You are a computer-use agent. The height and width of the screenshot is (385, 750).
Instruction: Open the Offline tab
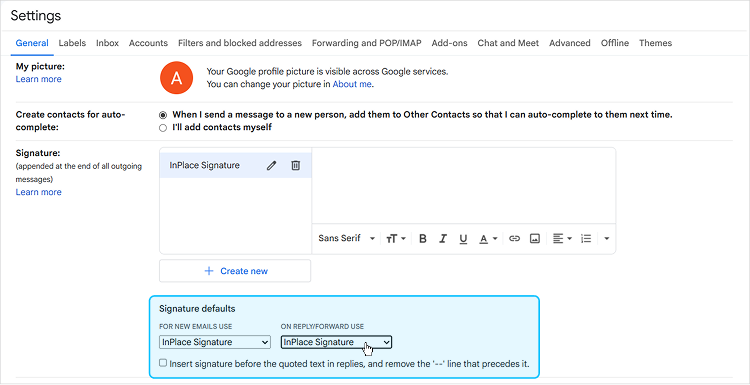615,43
